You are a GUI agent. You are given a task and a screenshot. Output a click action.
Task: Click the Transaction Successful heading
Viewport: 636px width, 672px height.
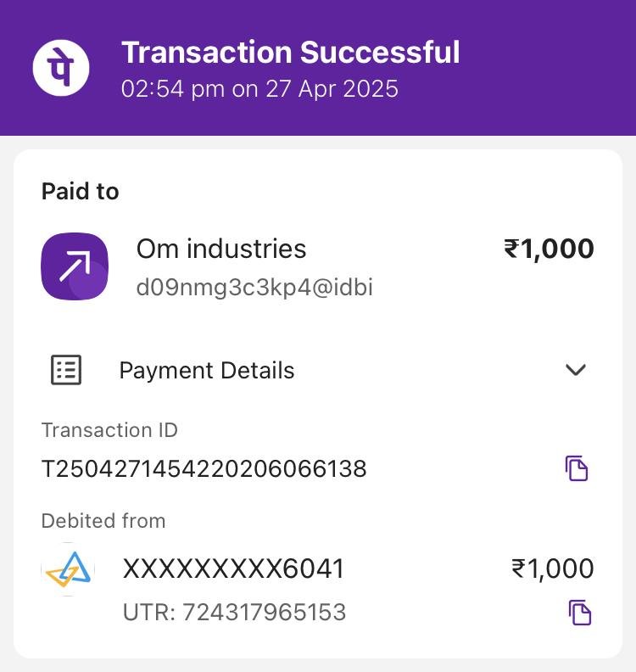290,53
